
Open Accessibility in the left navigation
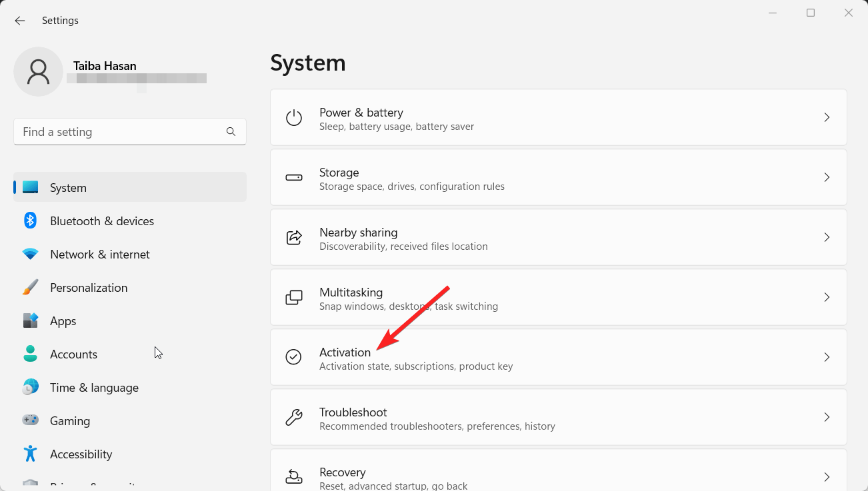(x=81, y=454)
